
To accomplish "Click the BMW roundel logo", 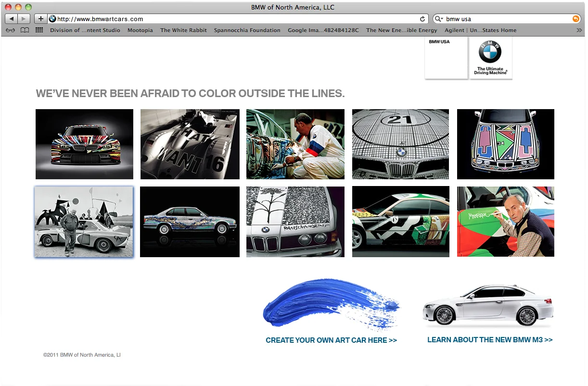I will (x=490, y=52).
